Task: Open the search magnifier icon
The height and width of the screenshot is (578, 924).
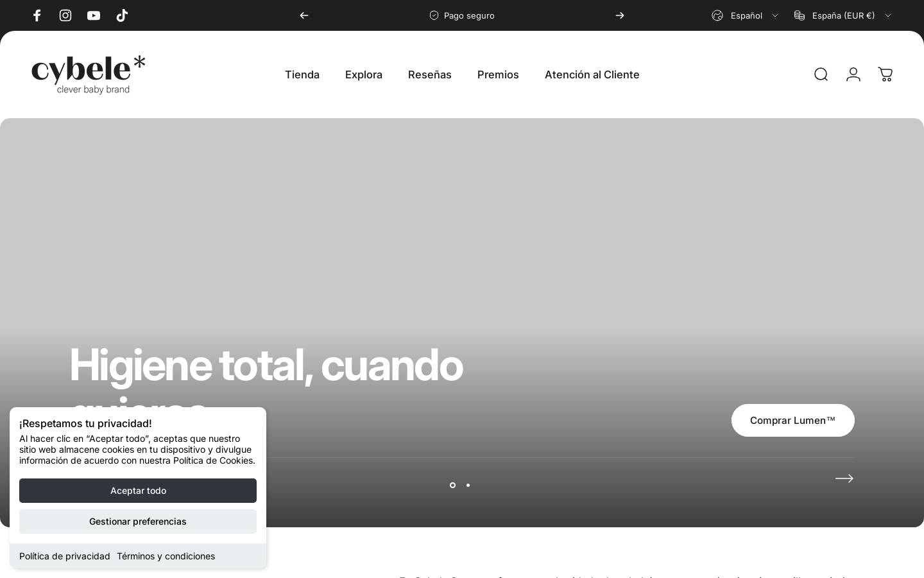Action: point(821,74)
